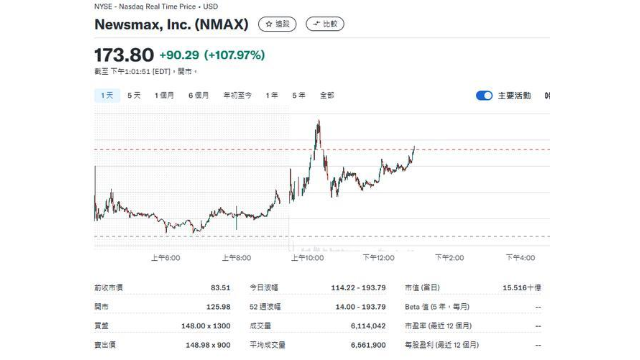Click the 下午2:00 axis label
Image resolution: width=640 pixels, height=360 pixels.
(x=449, y=258)
